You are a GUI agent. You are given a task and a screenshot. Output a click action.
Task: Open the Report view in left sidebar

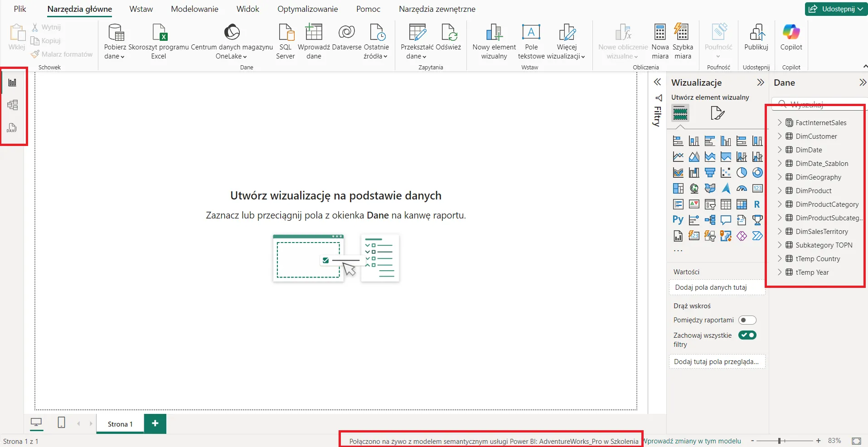click(13, 83)
